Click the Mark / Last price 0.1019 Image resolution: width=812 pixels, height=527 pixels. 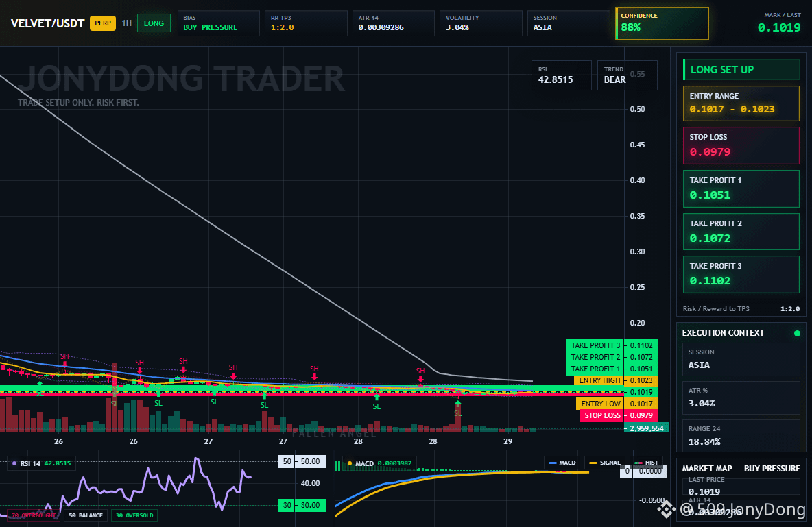point(779,27)
